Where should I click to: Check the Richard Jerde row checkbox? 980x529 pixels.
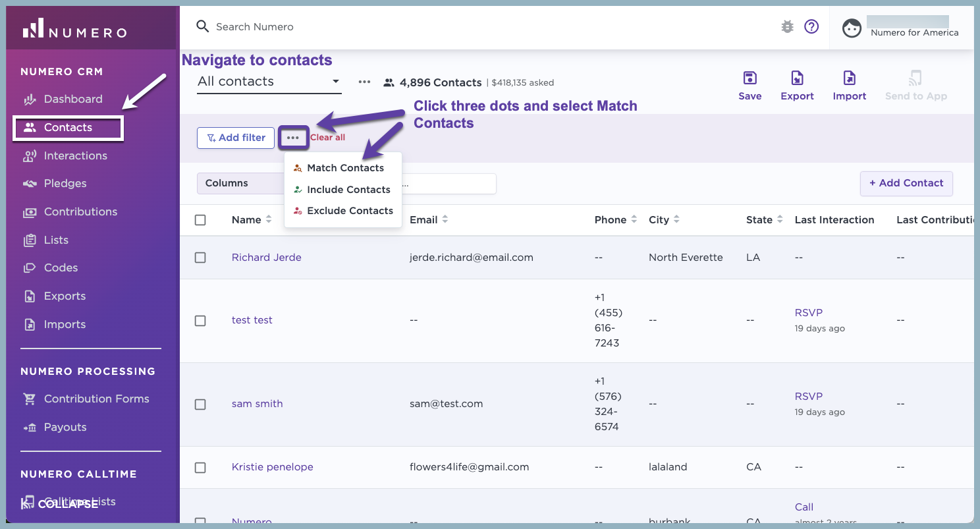tap(200, 258)
